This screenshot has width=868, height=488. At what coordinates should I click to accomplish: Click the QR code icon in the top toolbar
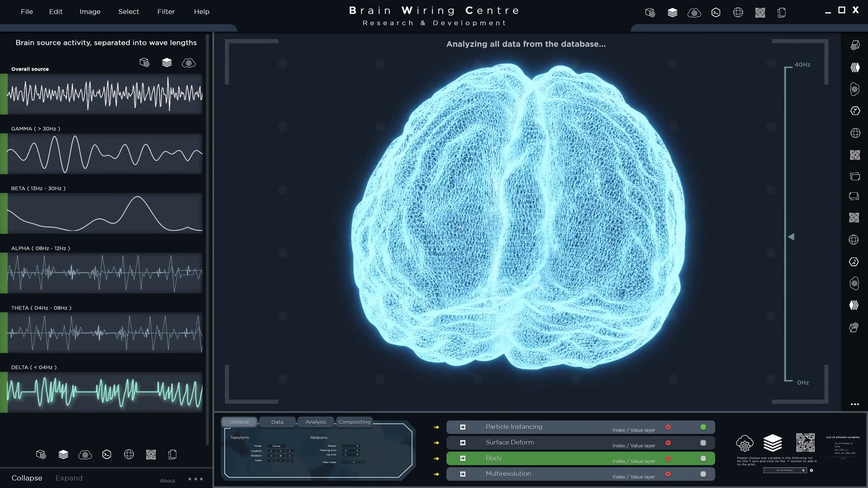tap(759, 13)
